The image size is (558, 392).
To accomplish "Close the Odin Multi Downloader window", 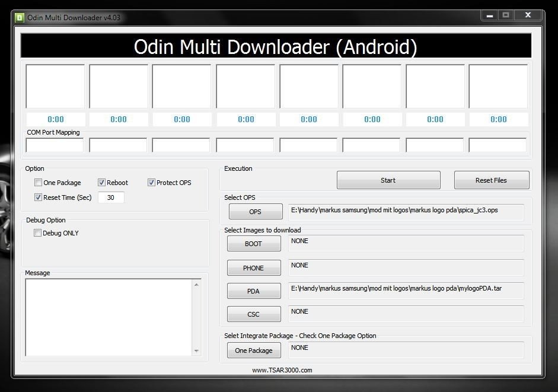I will (x=528, y=15).
